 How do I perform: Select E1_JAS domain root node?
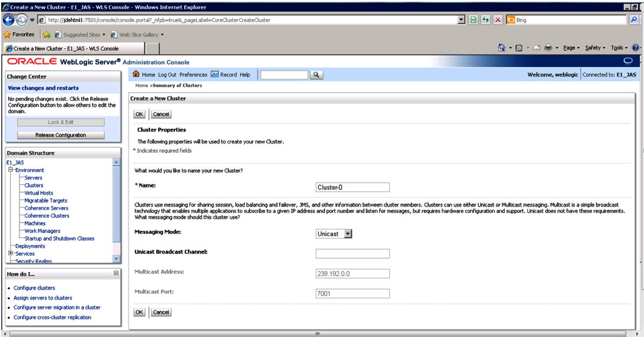(x=15, y=162)
